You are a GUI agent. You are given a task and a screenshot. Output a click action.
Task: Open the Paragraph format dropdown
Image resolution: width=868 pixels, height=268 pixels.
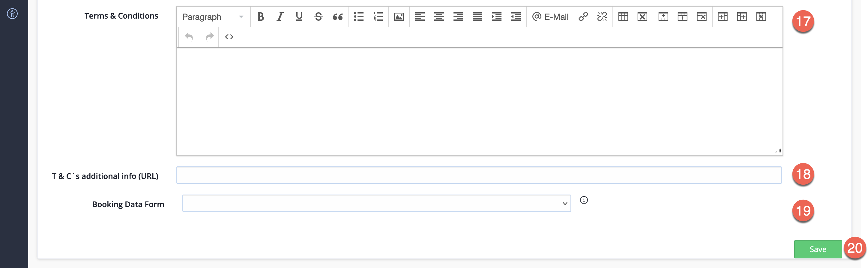(x=213, y=16)
